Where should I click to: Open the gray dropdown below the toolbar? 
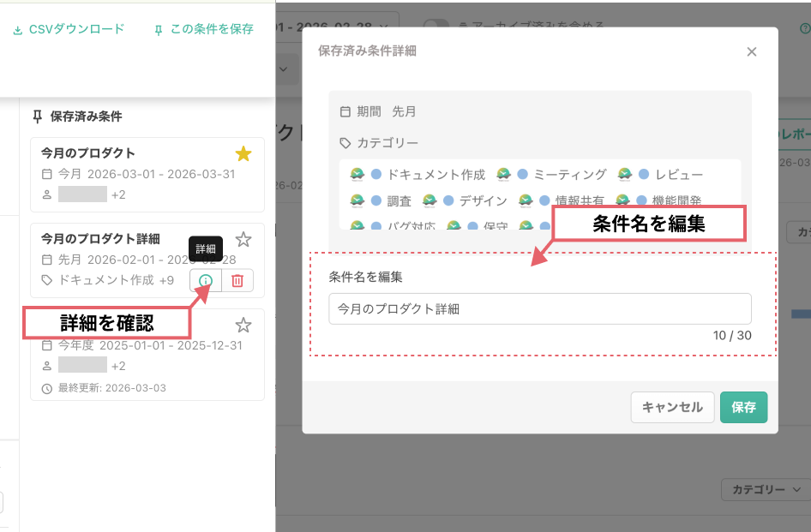pyautogui.click(x=283, y=68)
